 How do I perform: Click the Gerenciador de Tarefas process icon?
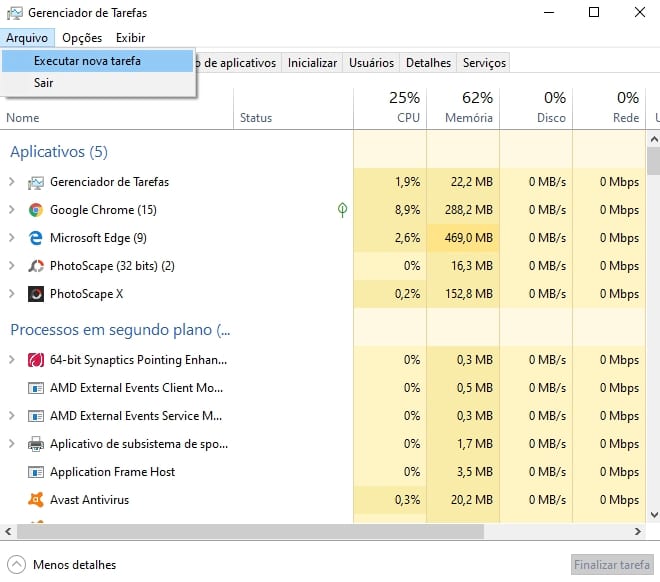(x=36, y=182)
